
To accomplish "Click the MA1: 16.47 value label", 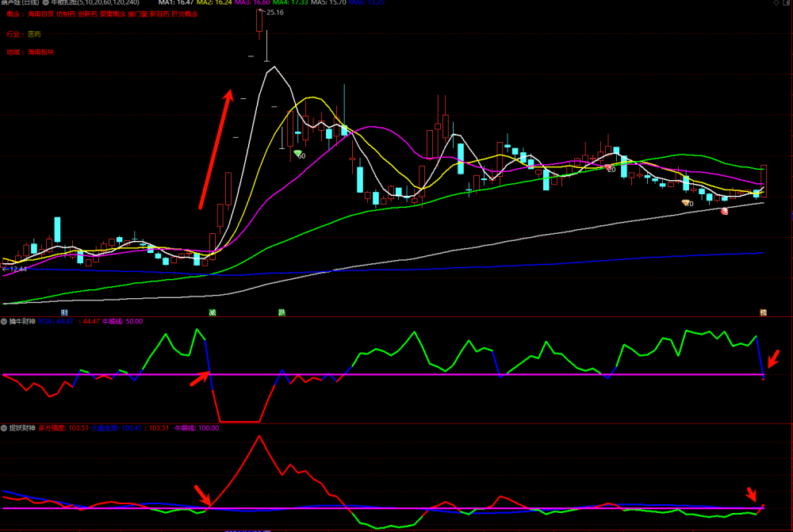I will [x=176, y=2].
